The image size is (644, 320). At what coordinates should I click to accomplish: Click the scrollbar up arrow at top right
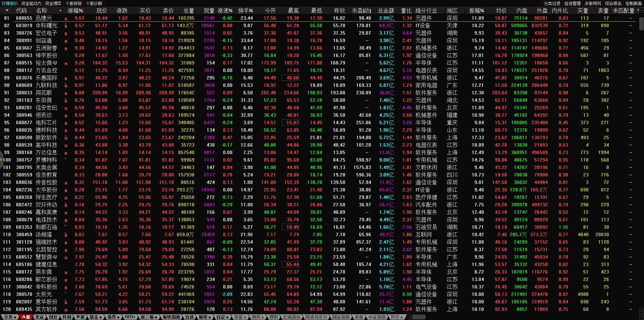(641, 11)
